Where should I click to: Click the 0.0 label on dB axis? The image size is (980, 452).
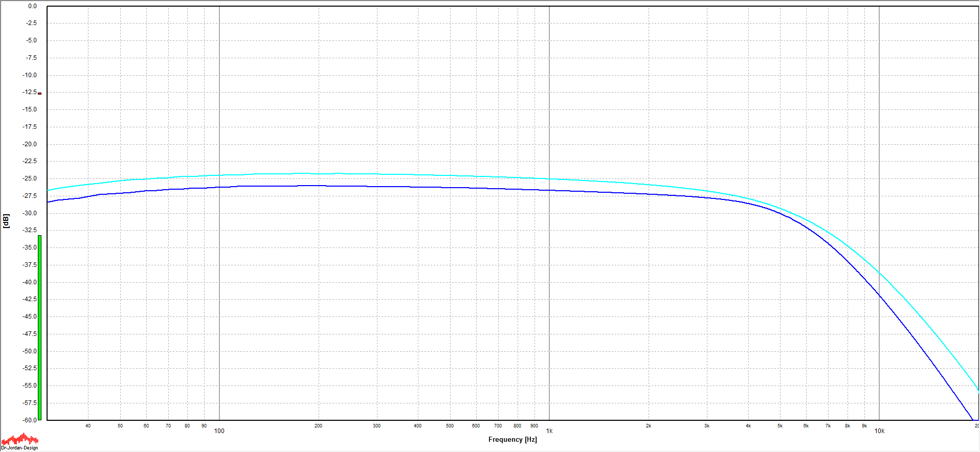(x=32, y=6)
